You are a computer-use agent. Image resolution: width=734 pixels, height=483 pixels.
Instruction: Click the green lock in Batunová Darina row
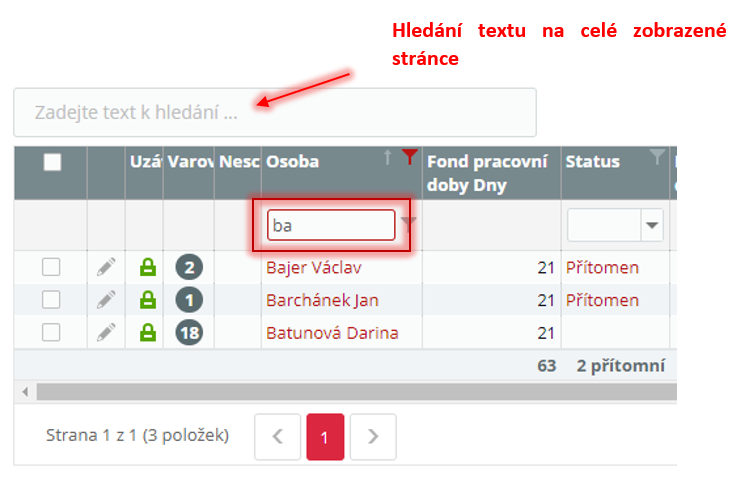coord(148,333)
